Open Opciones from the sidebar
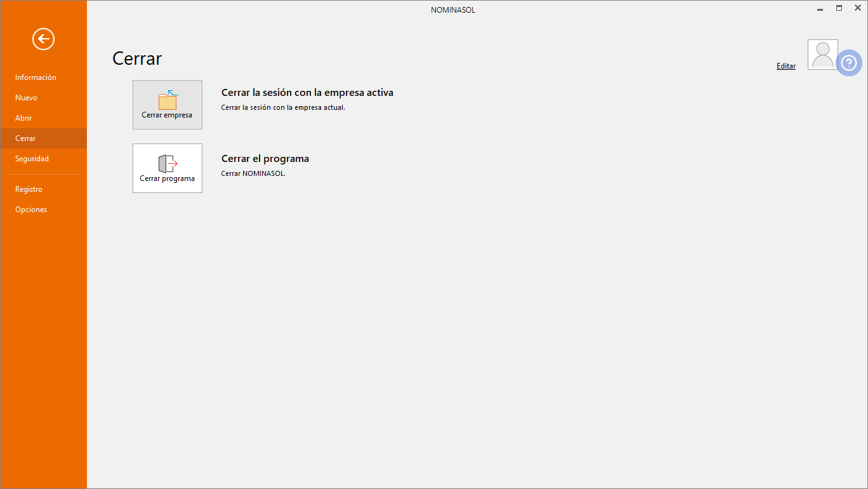Viewport: 868px width, 489px height. pos(44,210)
